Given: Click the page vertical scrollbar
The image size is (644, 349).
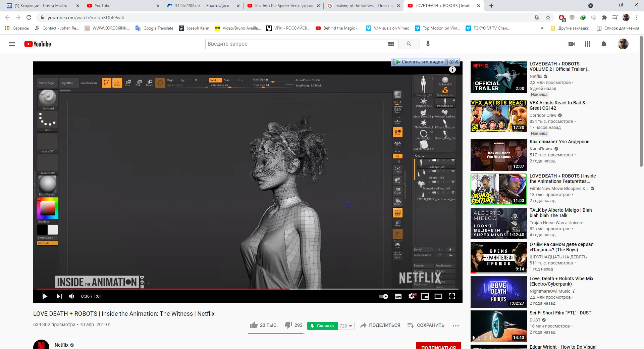Looking at the screenshot, I should pyautogui.click(x=641, y=101).
